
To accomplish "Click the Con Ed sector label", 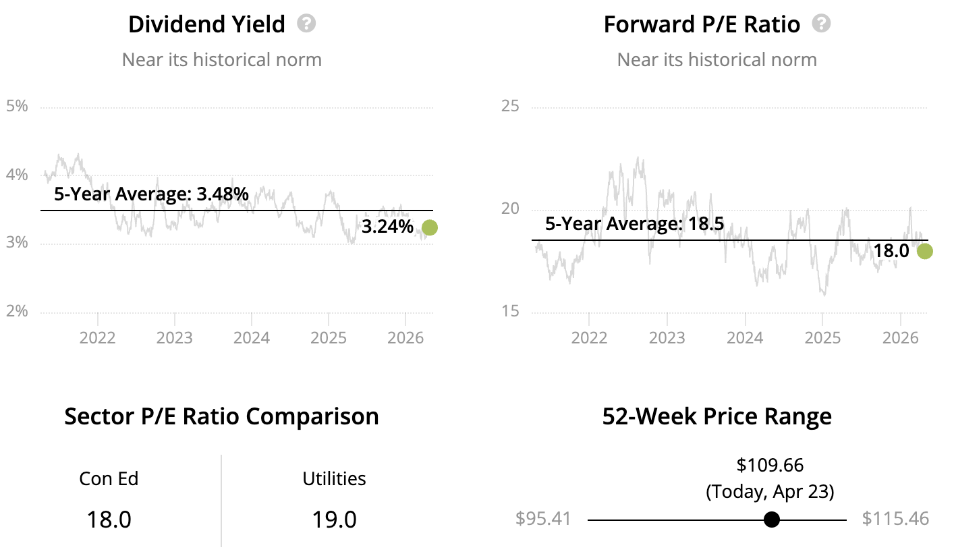I will point(109,479).
